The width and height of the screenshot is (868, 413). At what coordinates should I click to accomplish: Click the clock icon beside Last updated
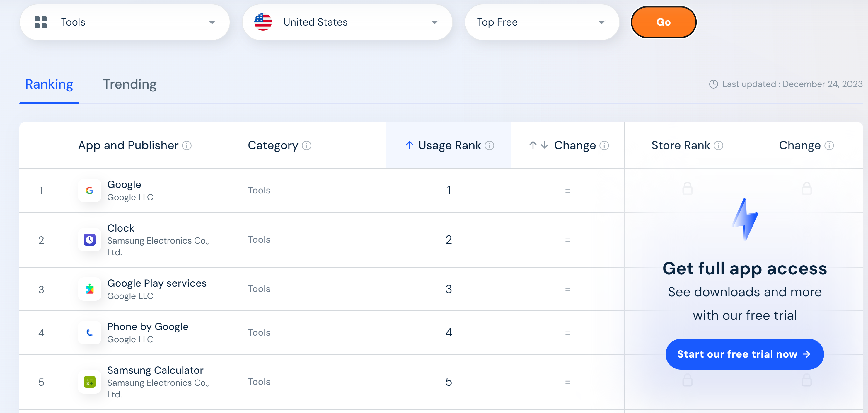pos(713,84)
